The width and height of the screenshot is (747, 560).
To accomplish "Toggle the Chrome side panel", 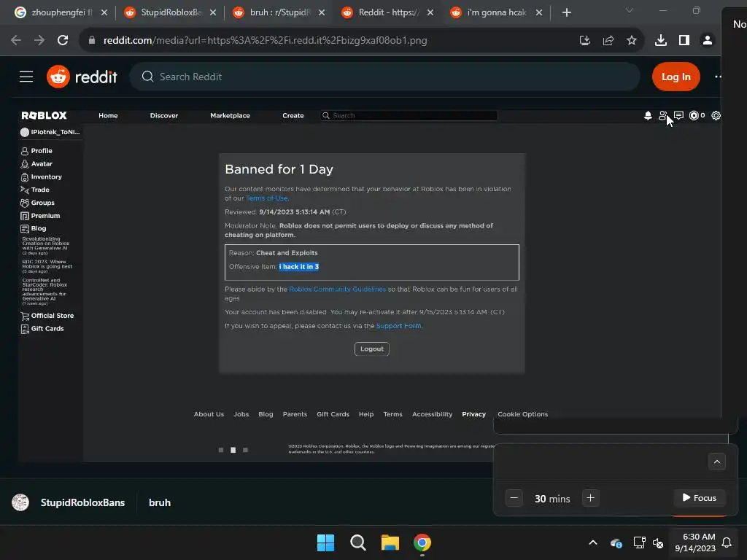I will [684, 41].
